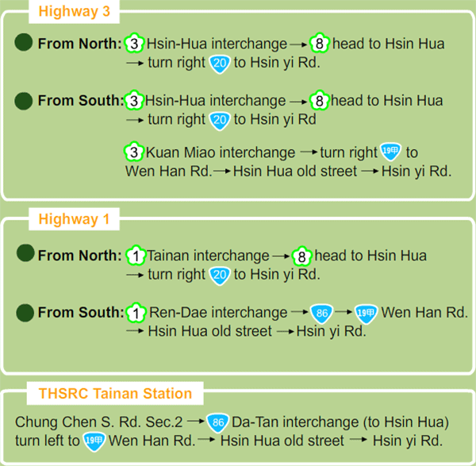Click route 8 icon in Highway 1 From North
476x466 pixels.
pyautogui.click(x=301, y=256)
